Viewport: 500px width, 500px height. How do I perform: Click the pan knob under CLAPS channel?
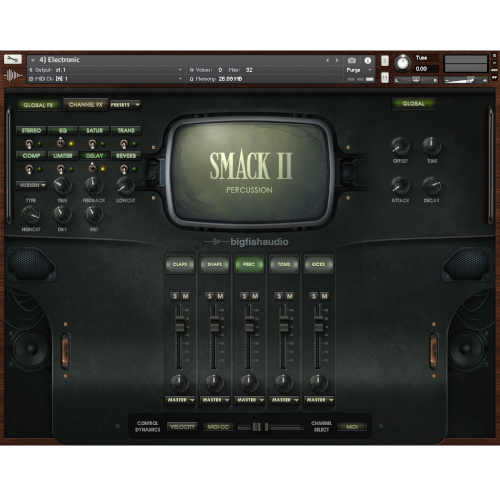coord(180,382)
